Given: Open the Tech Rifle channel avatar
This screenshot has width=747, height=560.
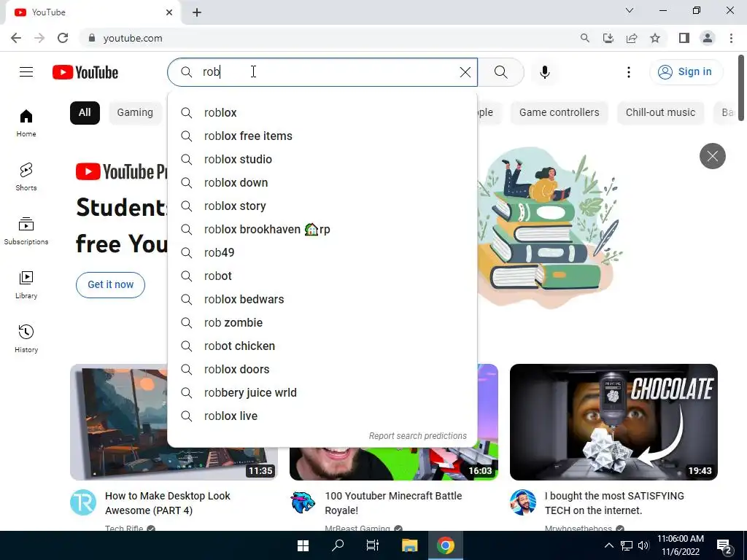Looking at the screenshot, I should tap(83, 502).
